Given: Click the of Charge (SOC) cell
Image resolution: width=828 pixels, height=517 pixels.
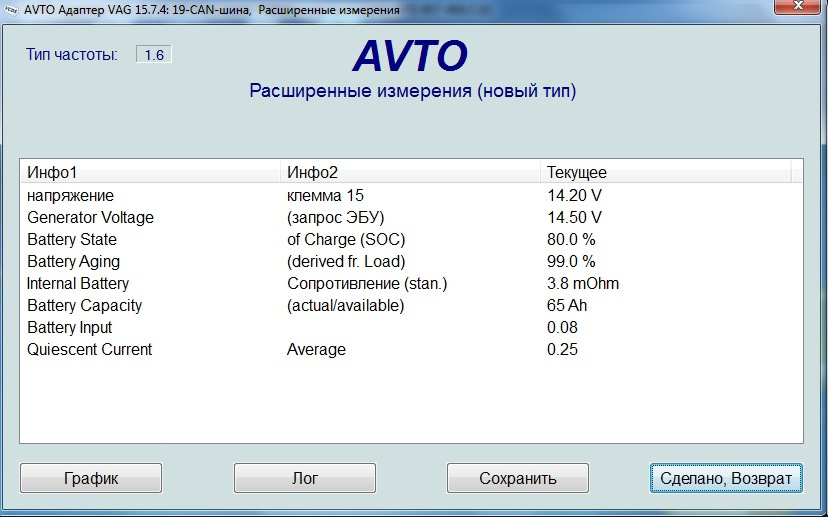Looking at the screenshot, I should click(x=346, y=240).
